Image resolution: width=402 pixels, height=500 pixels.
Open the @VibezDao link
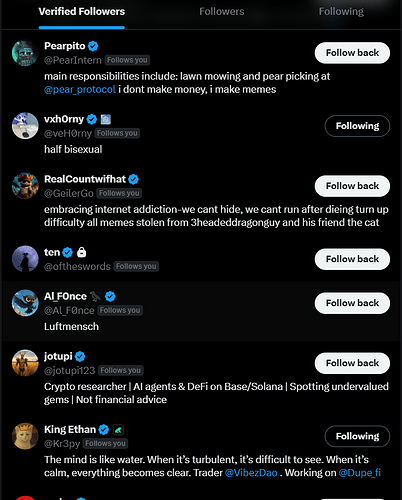click(x=251, y=473)
